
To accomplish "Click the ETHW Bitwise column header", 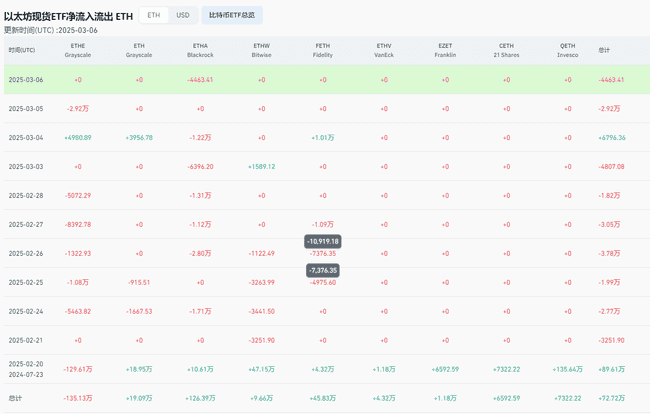I will (x=262, y=50).
